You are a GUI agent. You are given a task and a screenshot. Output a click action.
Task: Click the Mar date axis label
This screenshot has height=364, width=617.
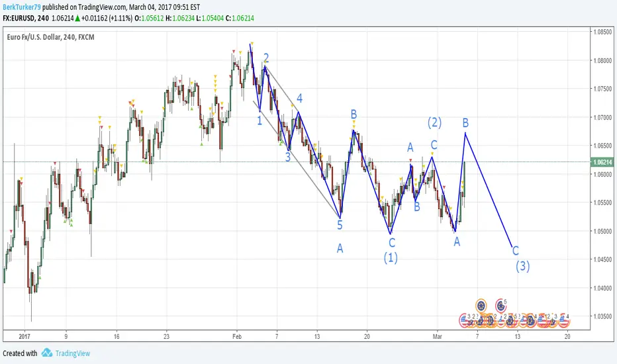(437, 336)
